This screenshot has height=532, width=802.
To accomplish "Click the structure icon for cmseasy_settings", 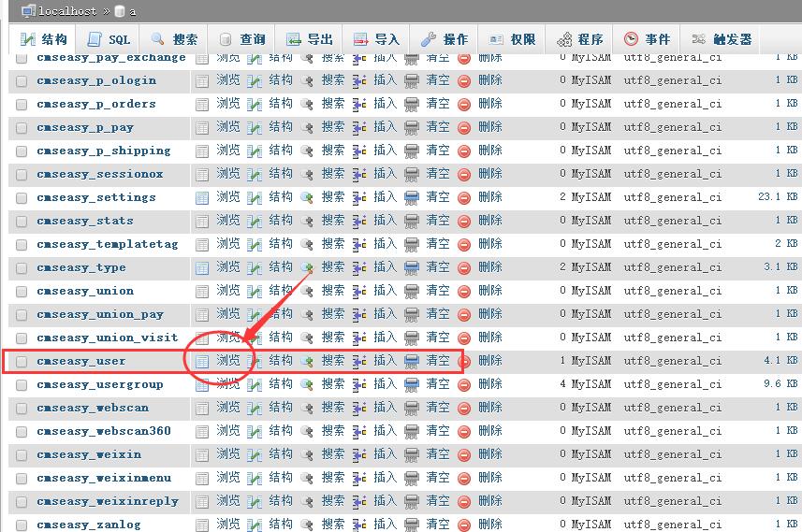I will (255, 197).
